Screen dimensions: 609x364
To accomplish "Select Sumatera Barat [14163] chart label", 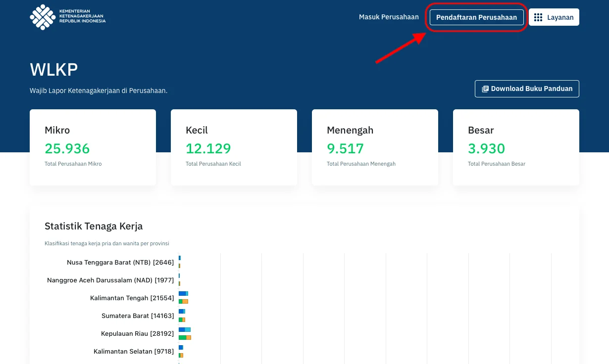I will (x=138, y=316).
